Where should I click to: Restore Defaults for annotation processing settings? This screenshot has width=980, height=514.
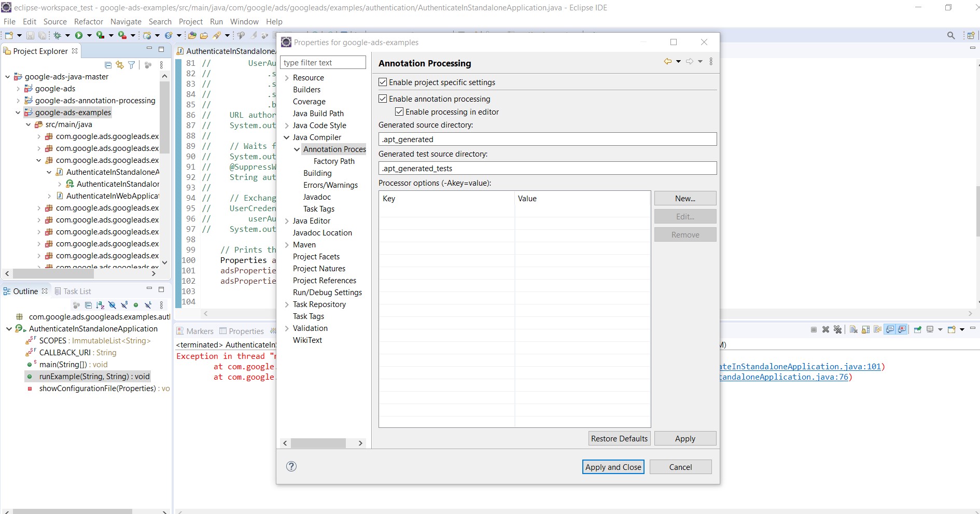point(619,438)
